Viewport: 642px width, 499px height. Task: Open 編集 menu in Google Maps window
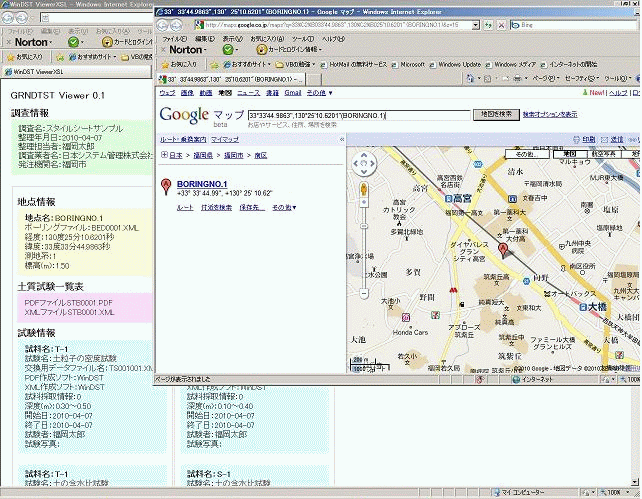(x=205, y=39)
